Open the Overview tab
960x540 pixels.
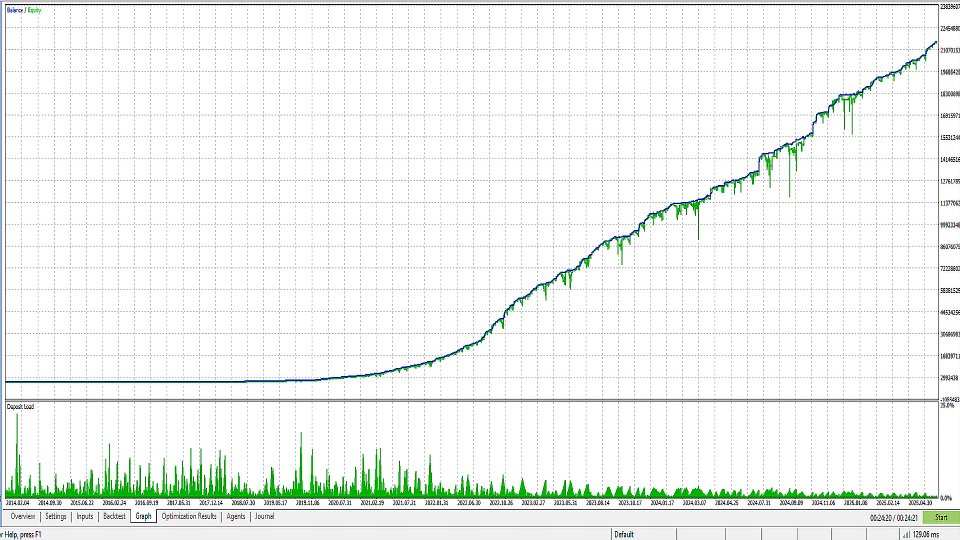23,516
